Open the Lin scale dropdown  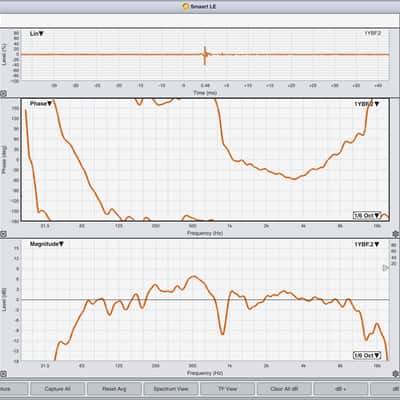coord(37,34)
